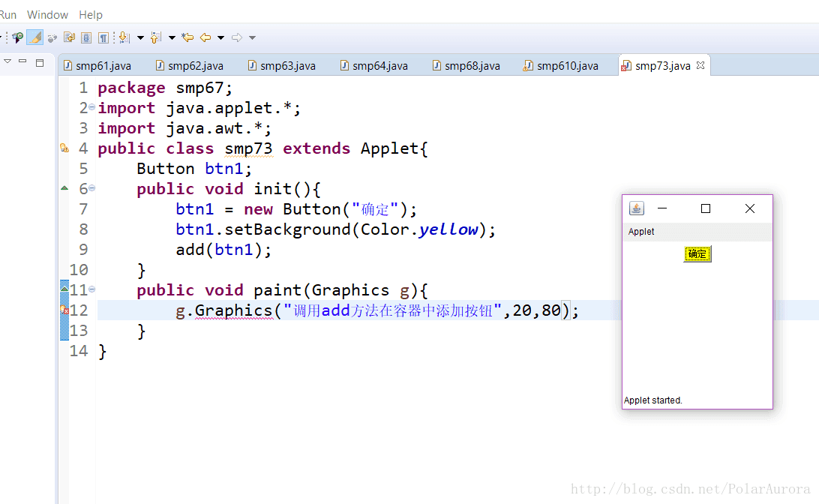Switch to the smp610.java tab
The height and width of the screenshot is (504, 819).
coord(561,66)
